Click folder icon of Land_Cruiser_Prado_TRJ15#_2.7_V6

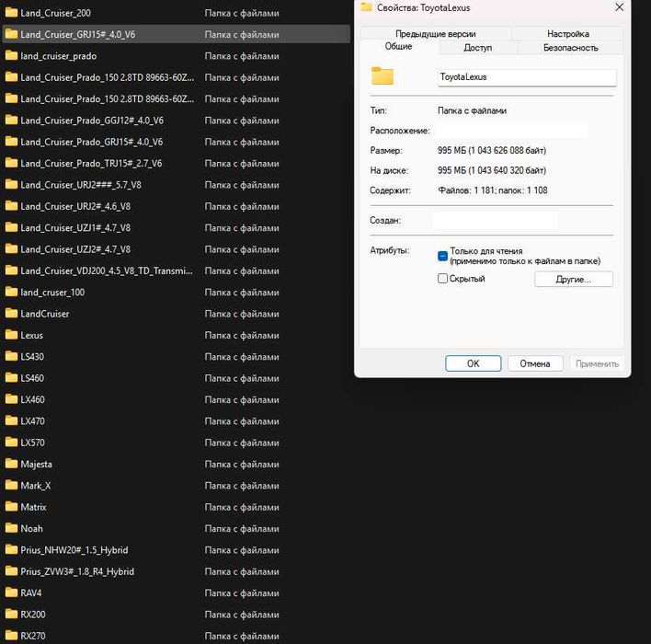click(11, 163)
